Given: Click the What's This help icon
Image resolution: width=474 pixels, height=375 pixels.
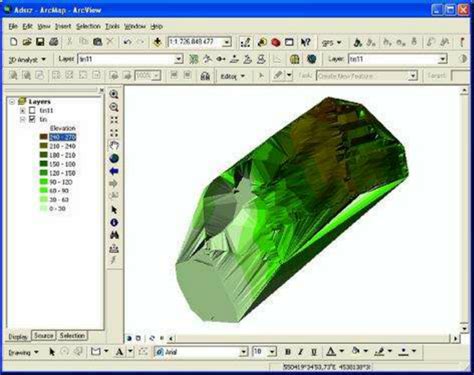Looking at the screenshot, I should (x=305, y=42).
